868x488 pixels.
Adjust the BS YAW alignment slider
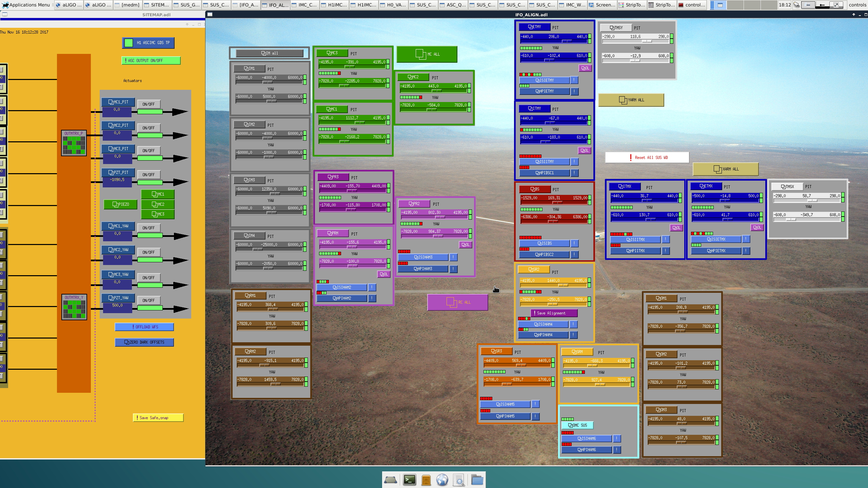pos(554,221)
